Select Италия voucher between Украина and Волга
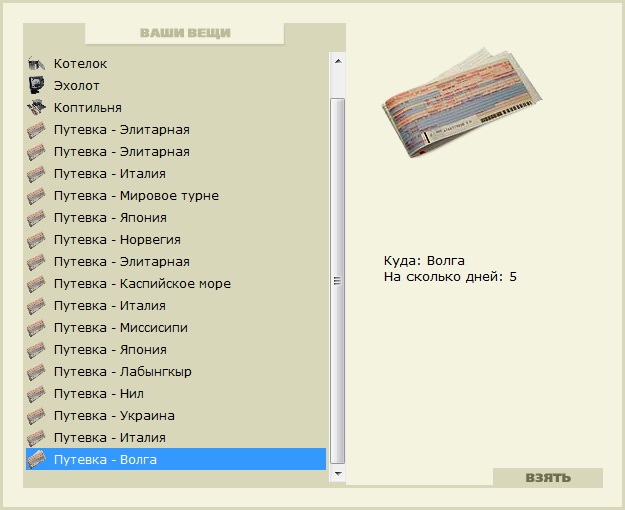Screen dimensions: 625x510 (x=110, y=437)
